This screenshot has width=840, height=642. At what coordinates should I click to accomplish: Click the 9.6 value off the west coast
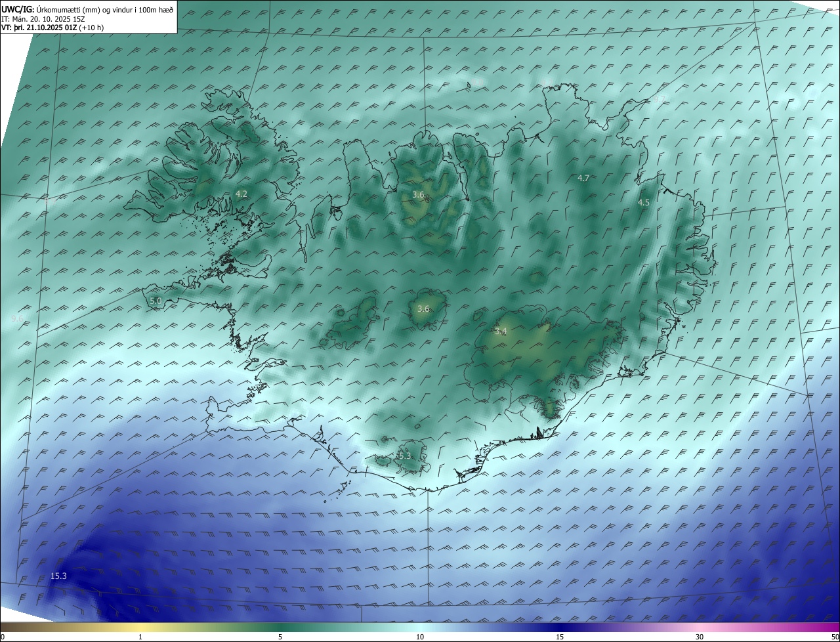pos(18,318)
